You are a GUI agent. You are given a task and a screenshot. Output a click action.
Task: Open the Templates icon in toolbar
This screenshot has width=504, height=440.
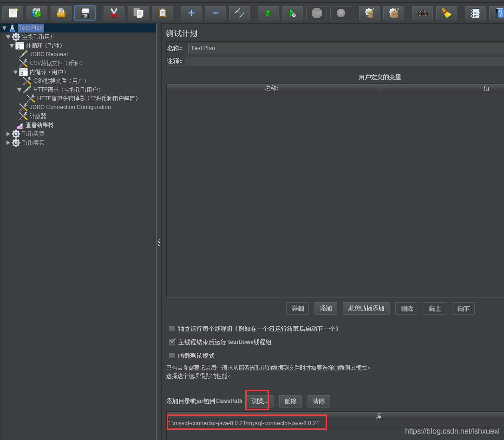pos(37,13)
